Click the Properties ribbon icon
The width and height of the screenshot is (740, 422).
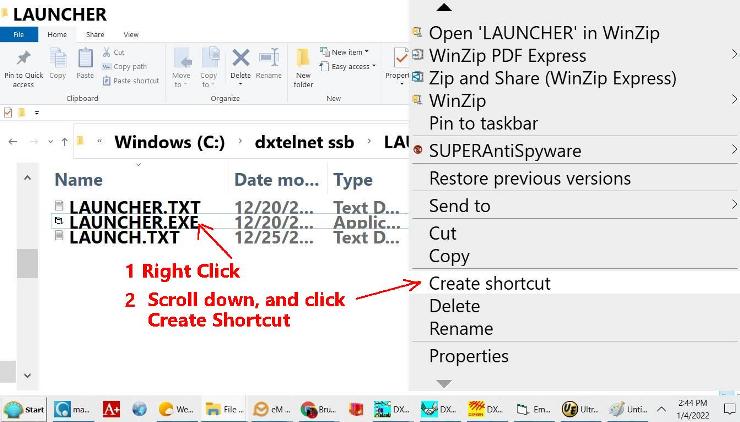(x=401, y=59)
